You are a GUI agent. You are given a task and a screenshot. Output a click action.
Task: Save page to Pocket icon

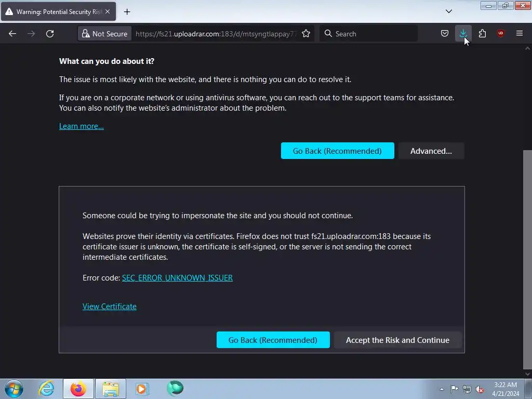pyautogui.click(x=445, y=33)
